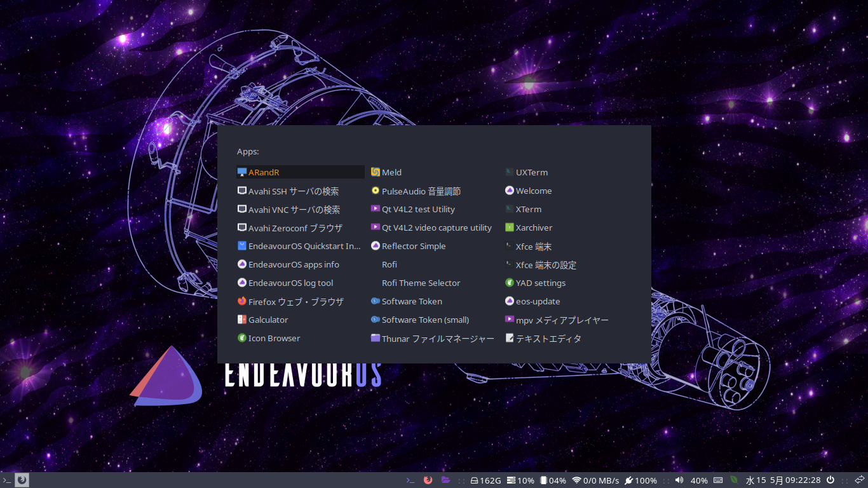
Task: Open the Galculator calculator icon
Action: tap(241, 320)
